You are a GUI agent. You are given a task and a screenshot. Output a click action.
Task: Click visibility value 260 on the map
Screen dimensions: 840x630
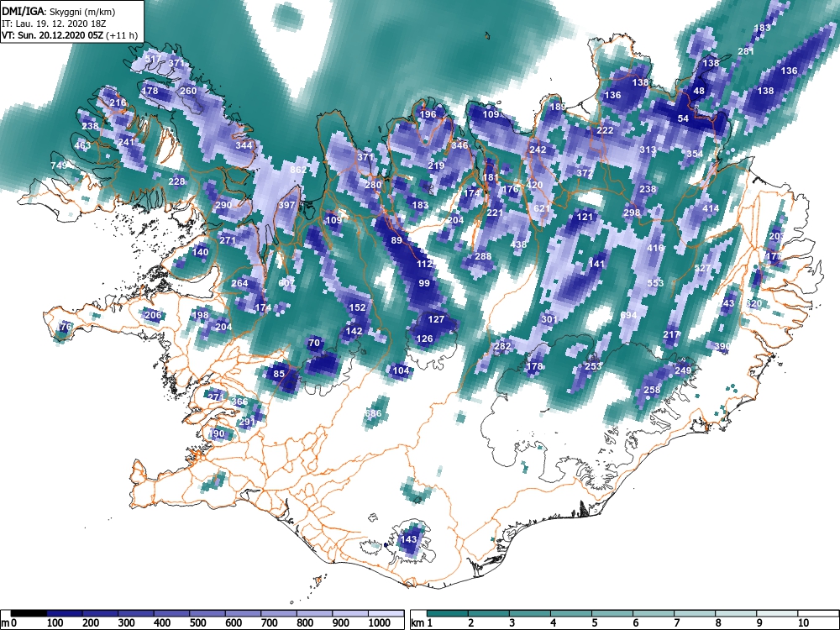(188, 91)
